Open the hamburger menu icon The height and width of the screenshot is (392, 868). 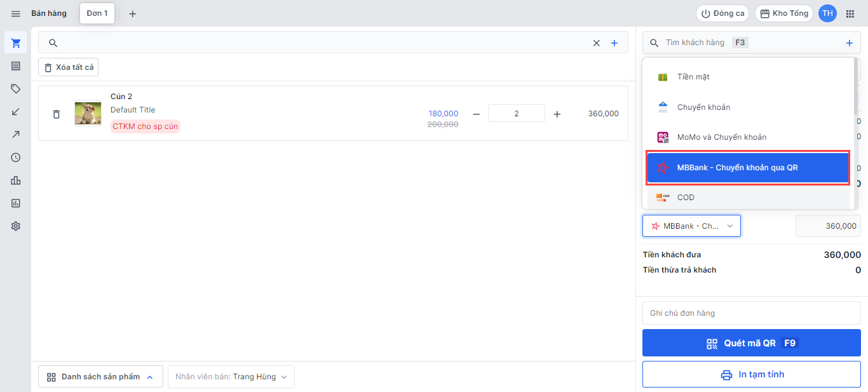[x=16, y=13]
